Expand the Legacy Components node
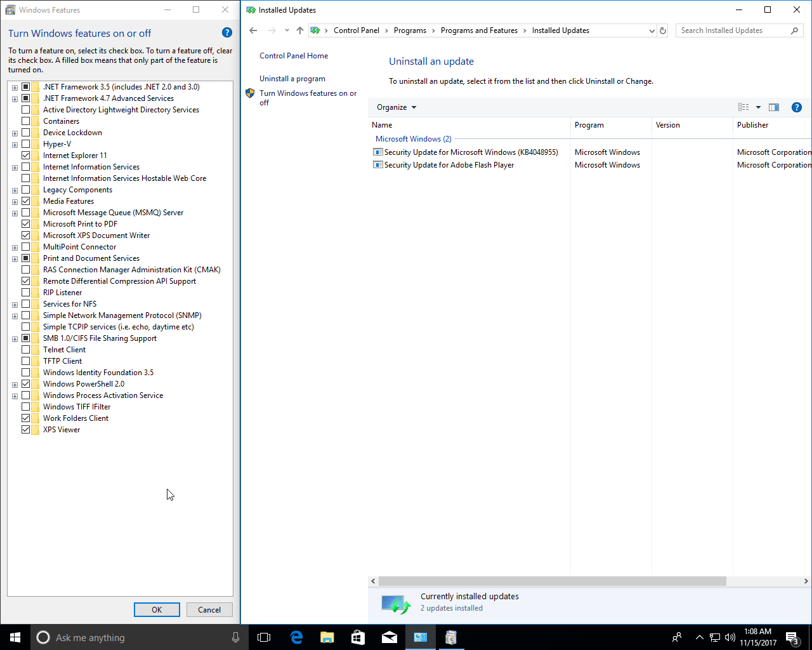 click(x=15, y=190)
